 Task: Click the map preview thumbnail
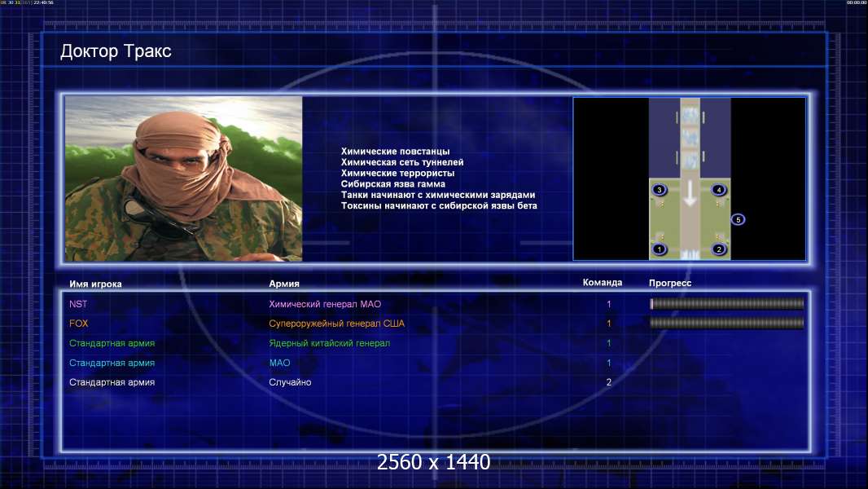click(x=689, y=178)
